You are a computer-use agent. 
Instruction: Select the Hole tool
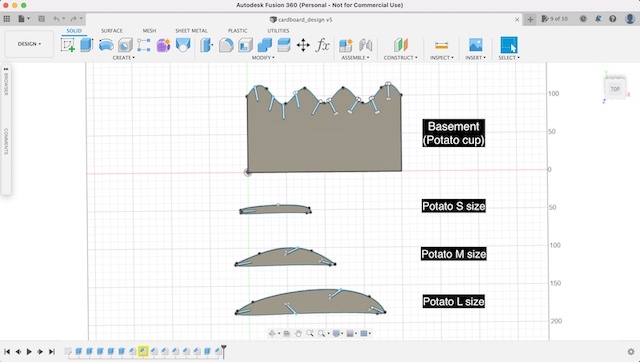pyautogui.click(x=125, y=45)
